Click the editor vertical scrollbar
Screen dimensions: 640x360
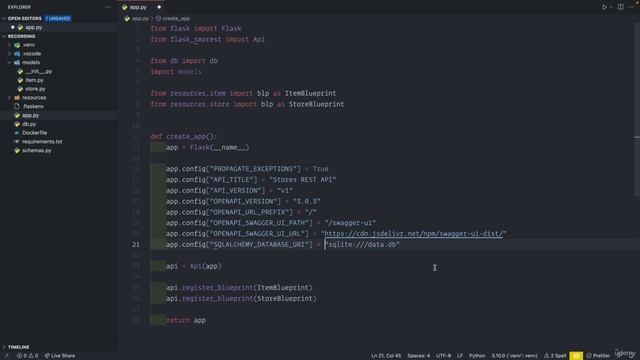pos(637,110)
